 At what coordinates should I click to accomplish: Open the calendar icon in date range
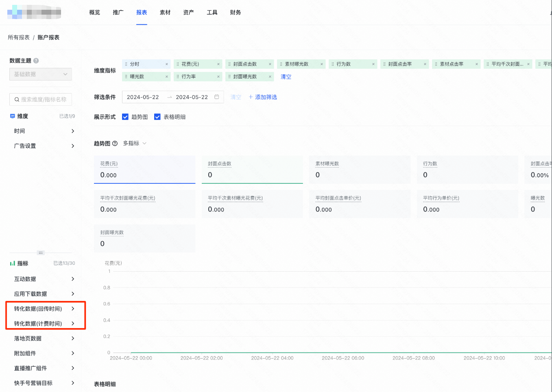[x=217, y=97]
